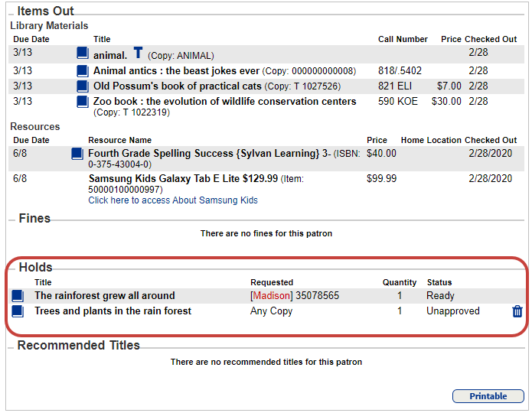Select "Old Possum's book of practical cats" title

(177, 86)
